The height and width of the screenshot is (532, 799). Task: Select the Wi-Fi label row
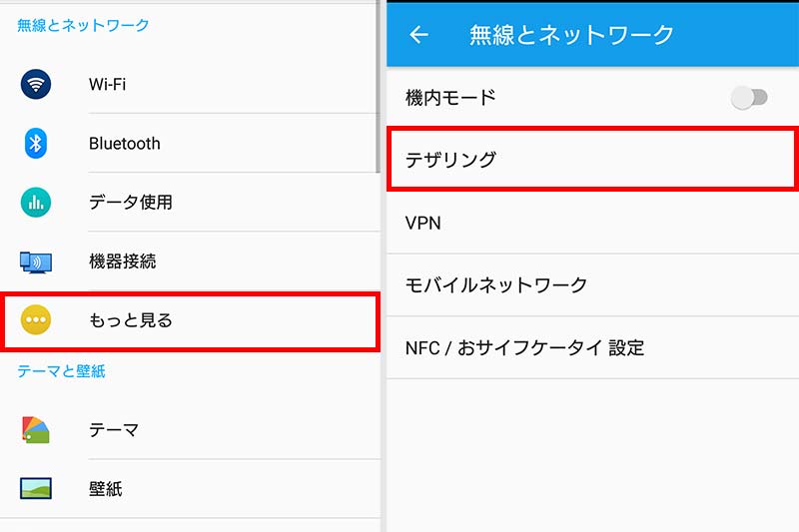(x=190, y=84)
